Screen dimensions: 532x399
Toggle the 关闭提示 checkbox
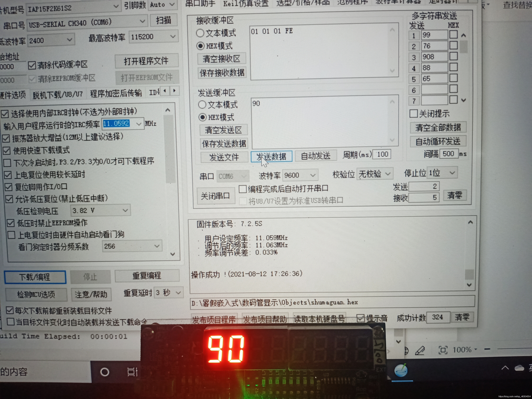413,113
